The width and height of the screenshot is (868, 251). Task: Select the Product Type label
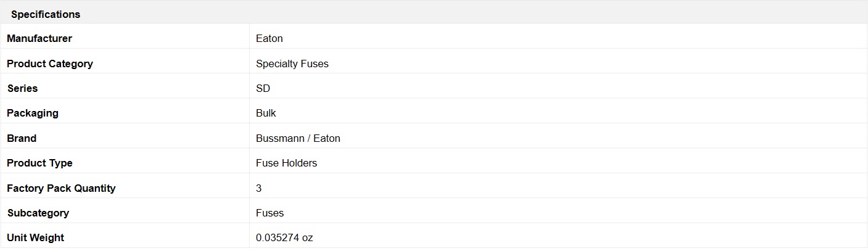coord(39,163)
